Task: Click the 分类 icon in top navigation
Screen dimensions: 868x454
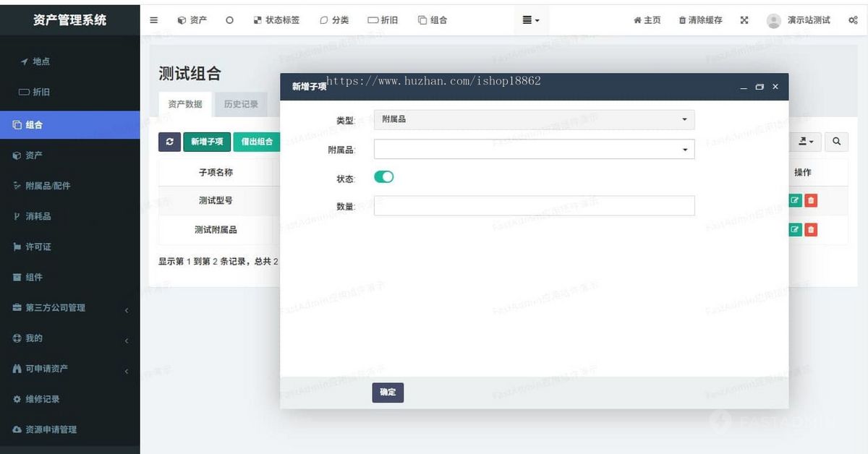Action: (325, 20)
